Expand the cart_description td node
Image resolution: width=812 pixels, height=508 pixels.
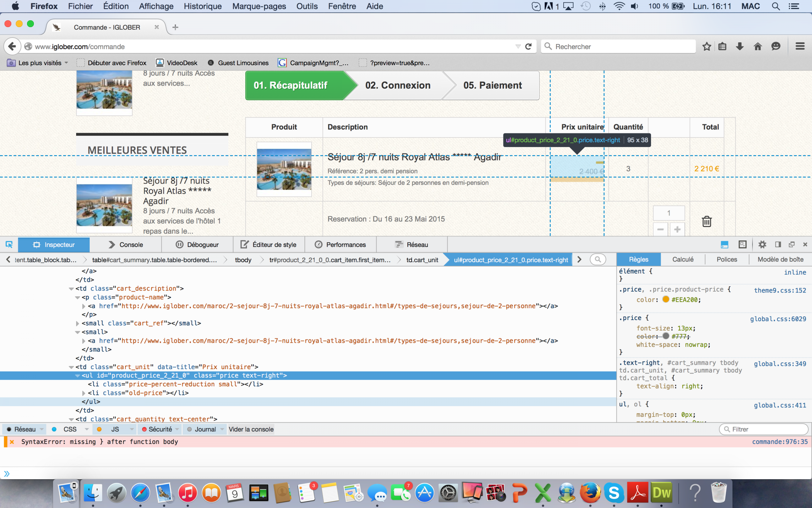pyautogui.click(x=71, y=289)
